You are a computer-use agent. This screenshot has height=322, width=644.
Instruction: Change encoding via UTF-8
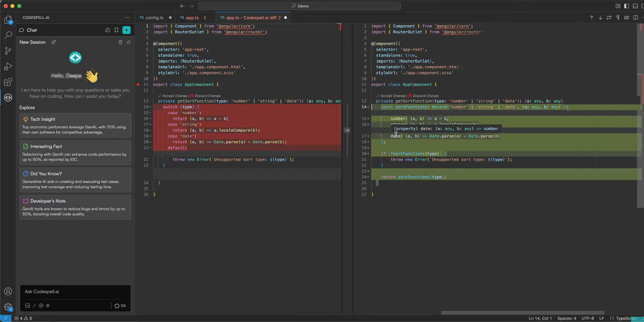click(x=588, y=318)
